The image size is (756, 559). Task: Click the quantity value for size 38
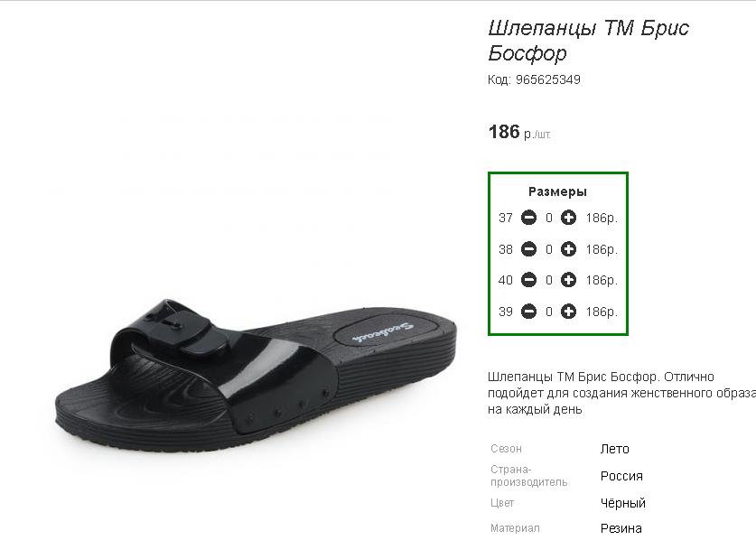(548, 249)
